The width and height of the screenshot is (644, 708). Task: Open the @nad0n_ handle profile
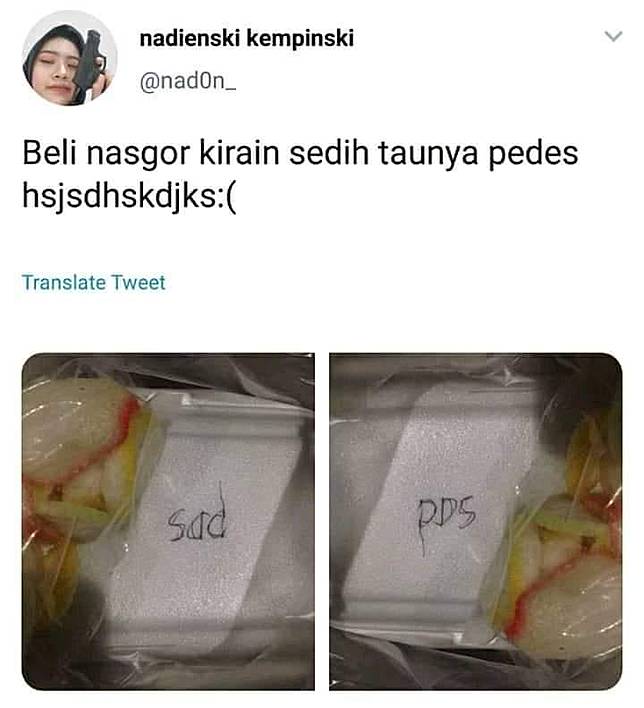click(188, 81)
